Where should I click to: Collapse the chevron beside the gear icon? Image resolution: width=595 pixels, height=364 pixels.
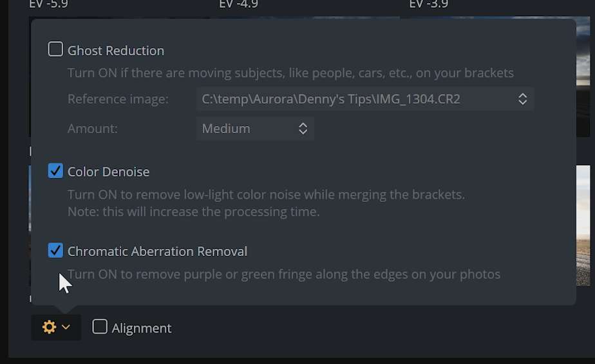[x=66, y=327]
